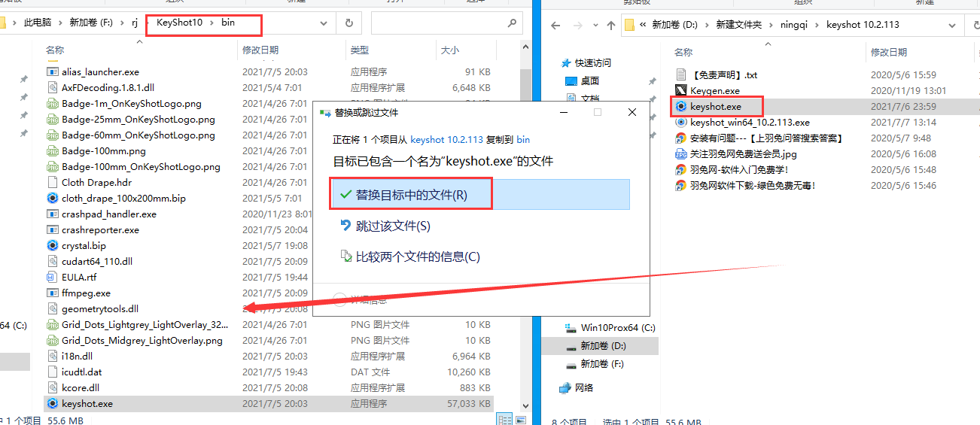This screenshot has width=980, height=425.
Task: Close the 替换或跳过文件 dialog
Action: point(632,113)
